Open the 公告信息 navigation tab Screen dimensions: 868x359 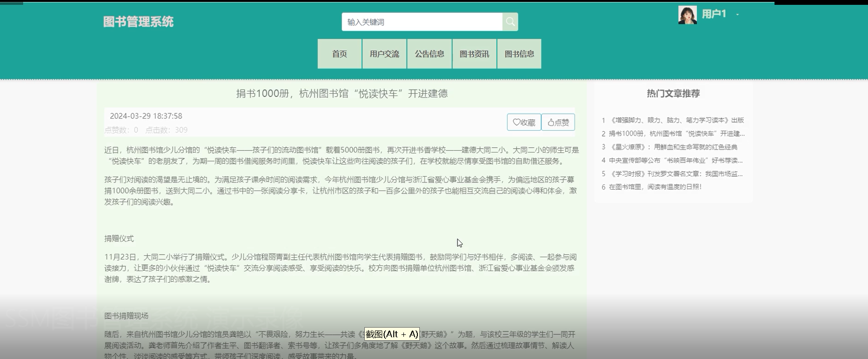429,54
